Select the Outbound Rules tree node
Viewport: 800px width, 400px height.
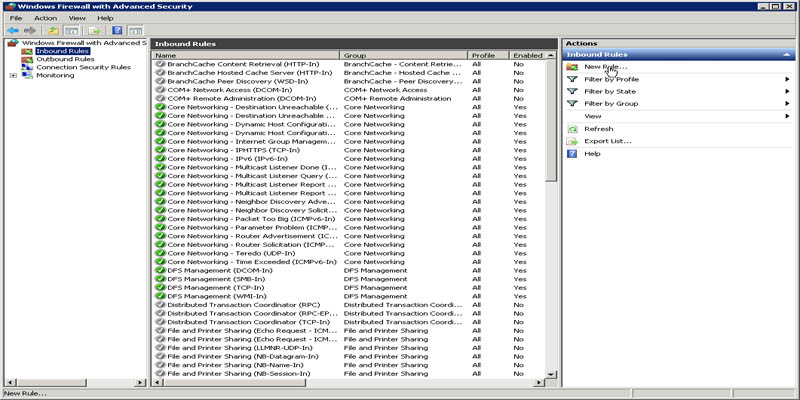[x=65, y=59]
